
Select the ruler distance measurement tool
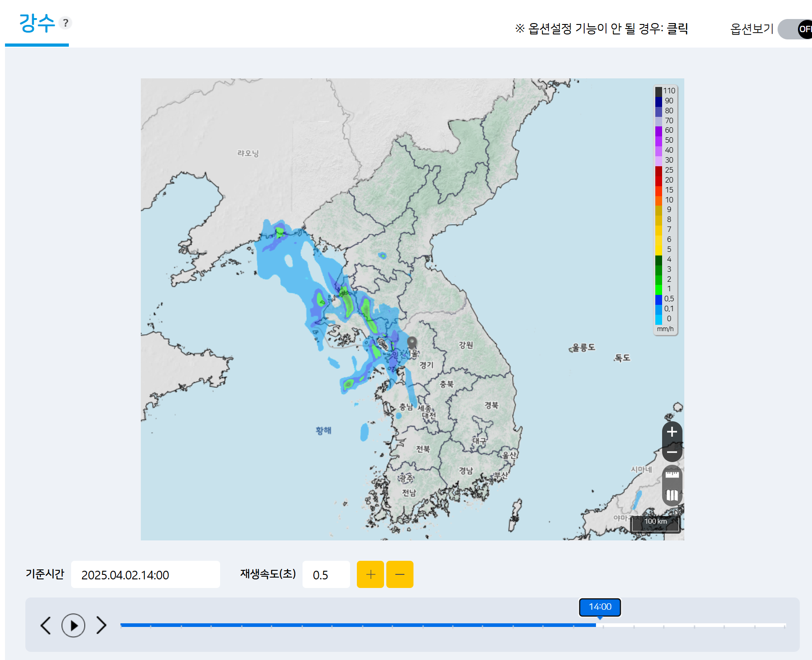pos(672,475)
